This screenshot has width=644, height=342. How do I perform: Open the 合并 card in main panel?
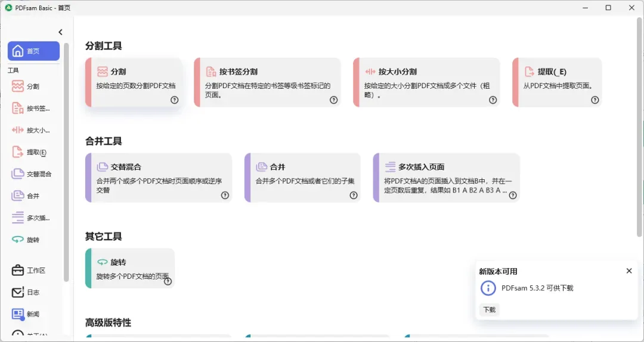coord(303,178)
